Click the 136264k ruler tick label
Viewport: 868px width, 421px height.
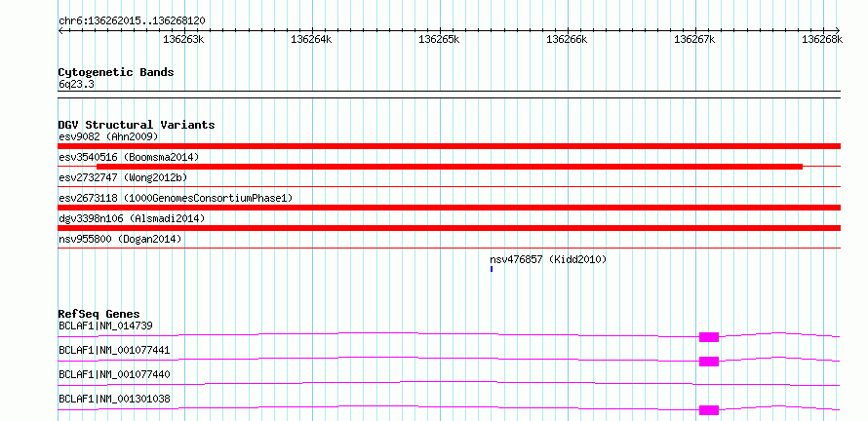(312, 39)
